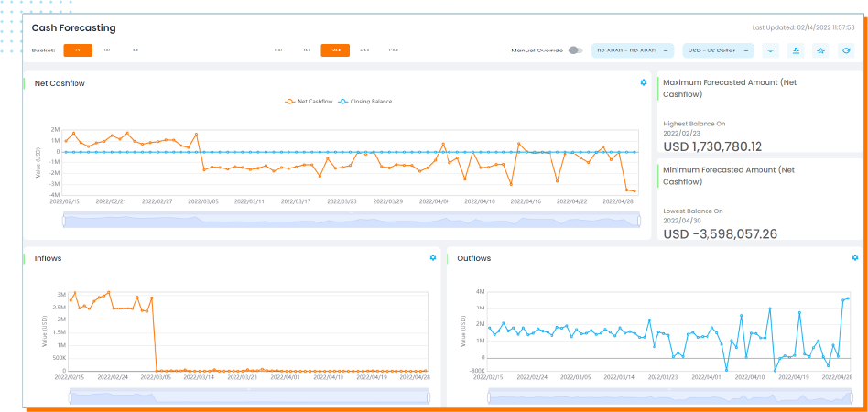The width and height of the screenshot is (868, 412).
Task: Click the star favorite icon
Action: 820,50
